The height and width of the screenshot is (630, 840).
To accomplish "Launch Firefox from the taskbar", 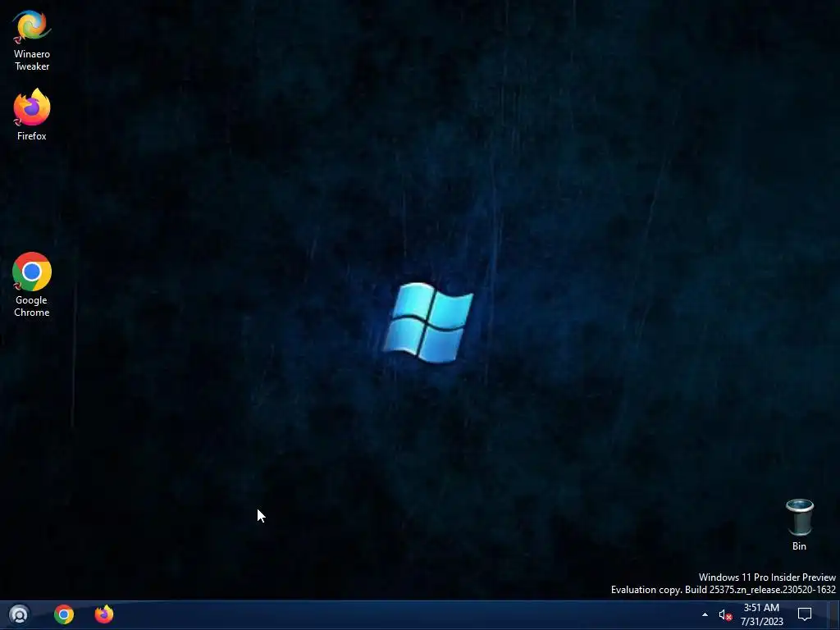I will click(x=104, y=614).
